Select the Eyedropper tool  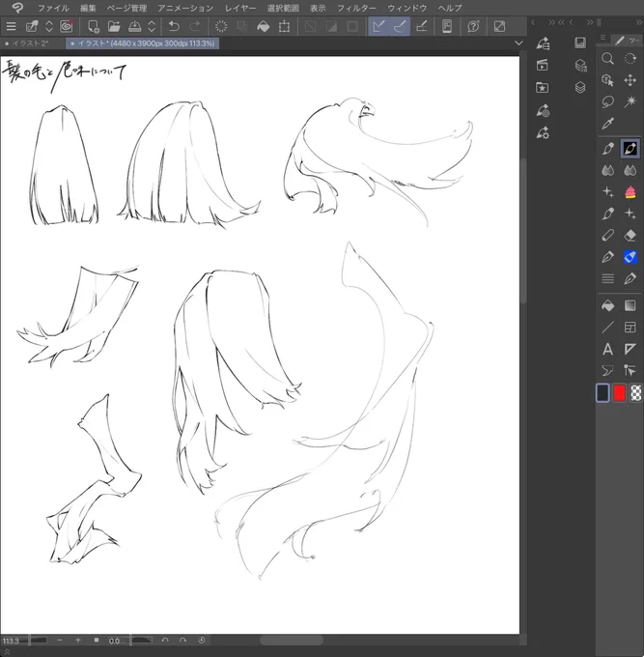pyautogui.click(x=607, y=124)
